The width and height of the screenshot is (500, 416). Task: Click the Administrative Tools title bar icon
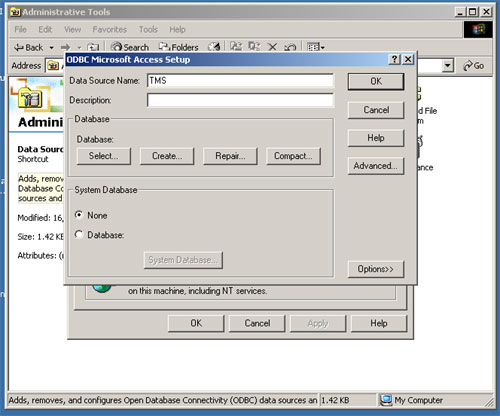pos(15,12)
